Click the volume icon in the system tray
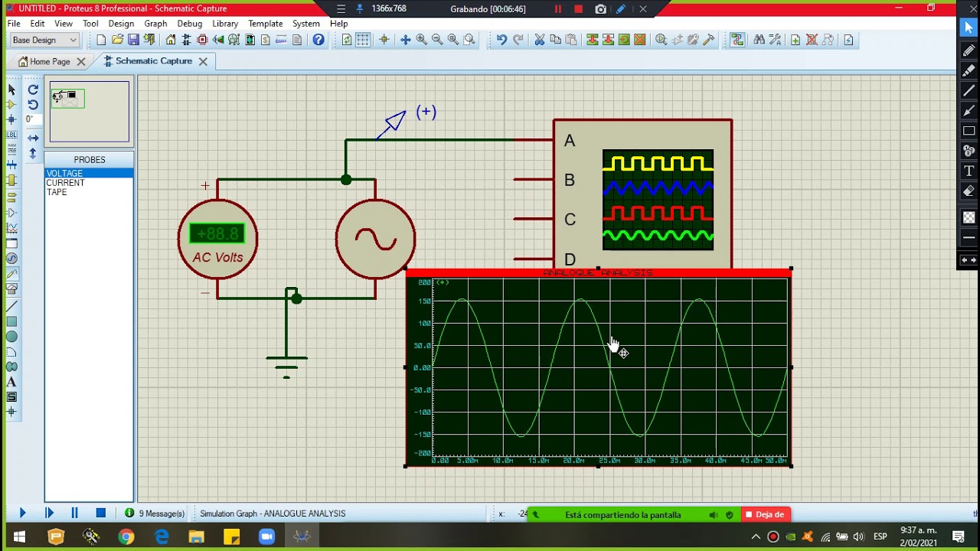Viewport: 980px width, 551px height. 858,536
